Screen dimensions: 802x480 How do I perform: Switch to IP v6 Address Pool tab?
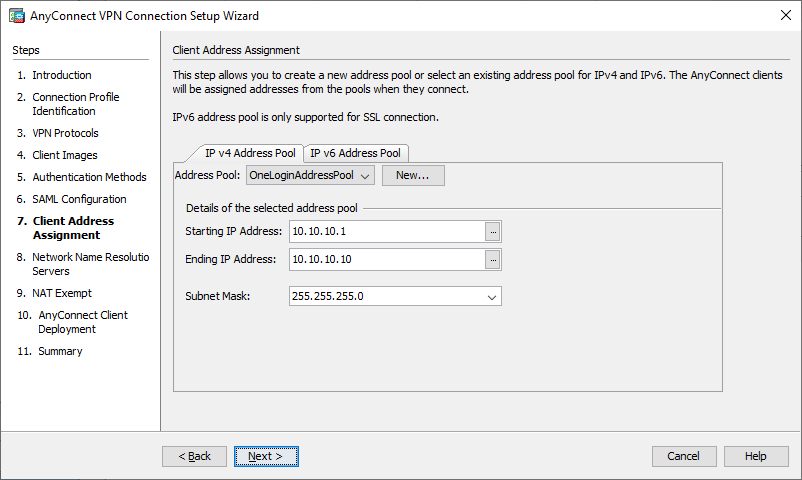pos(355,153)
